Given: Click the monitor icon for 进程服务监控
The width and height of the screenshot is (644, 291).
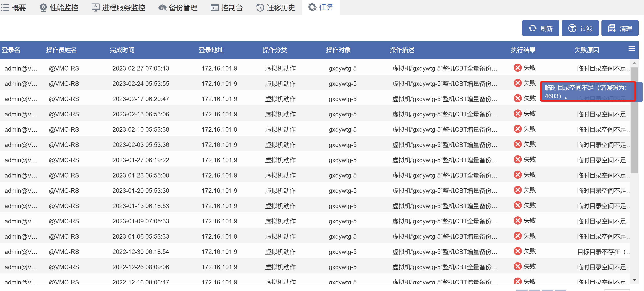Looking at the screenshot, I should point(95,8).
